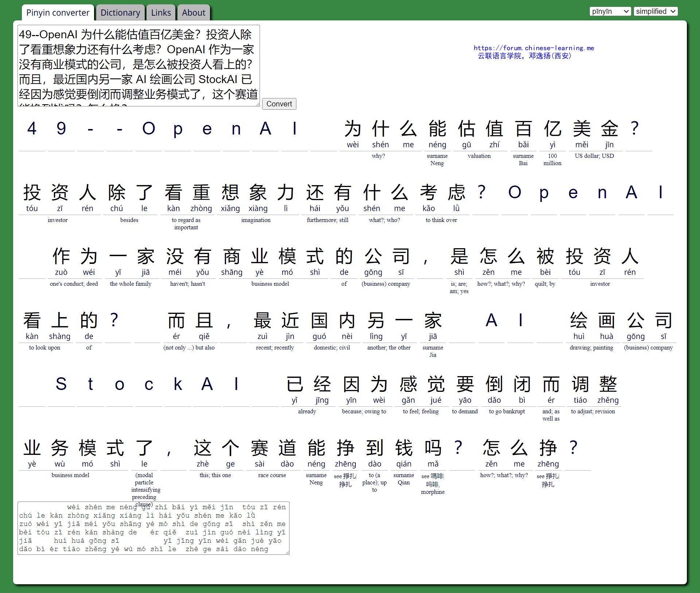
Task: Open the simplified script dropdown
Action: 656,11
